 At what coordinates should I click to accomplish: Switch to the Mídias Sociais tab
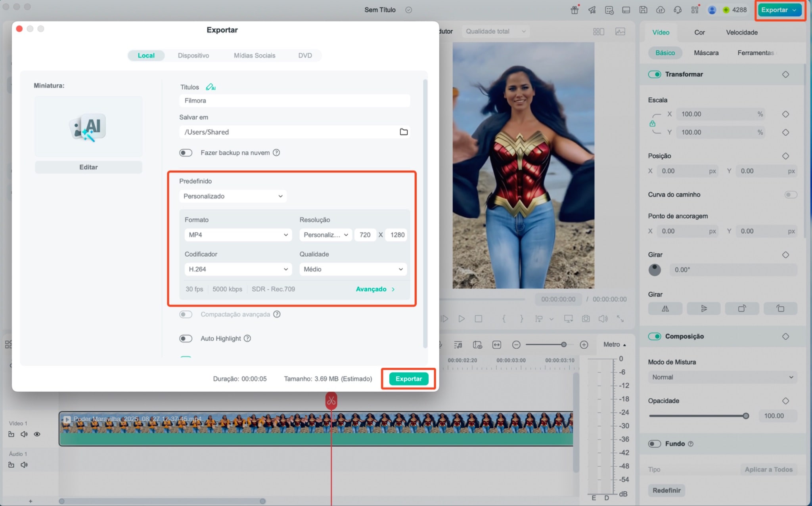(255, 55)
